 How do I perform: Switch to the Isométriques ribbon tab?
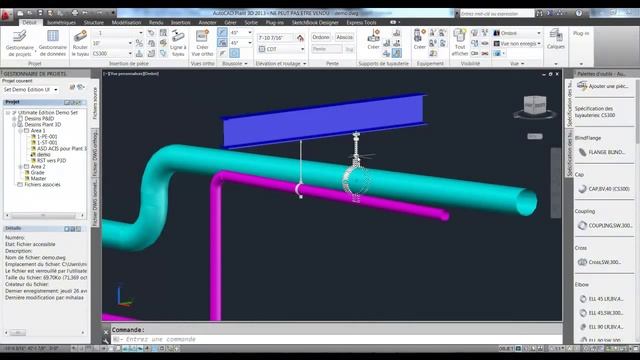click(x=61, y=22)
